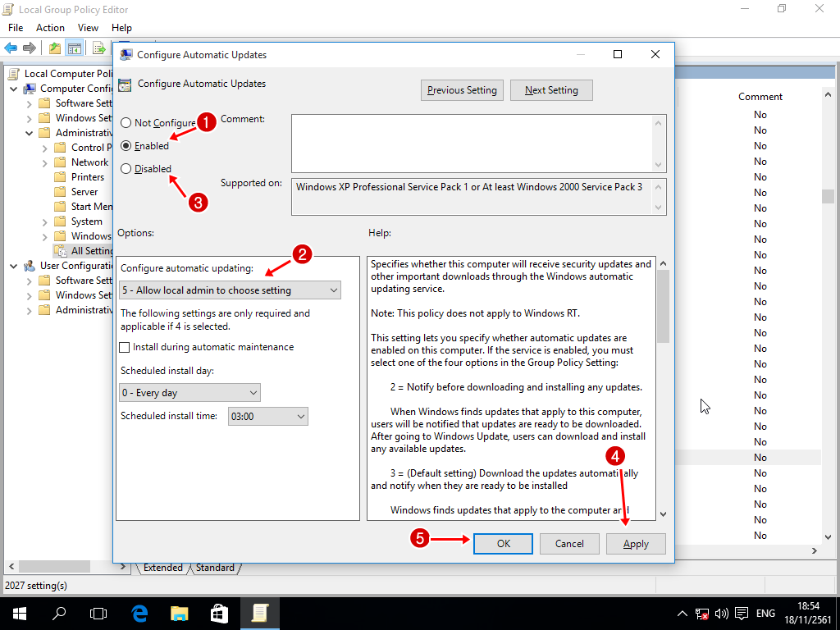Open the Scheduled install time dropdown
840x630 pixels.
coord(268,416)
